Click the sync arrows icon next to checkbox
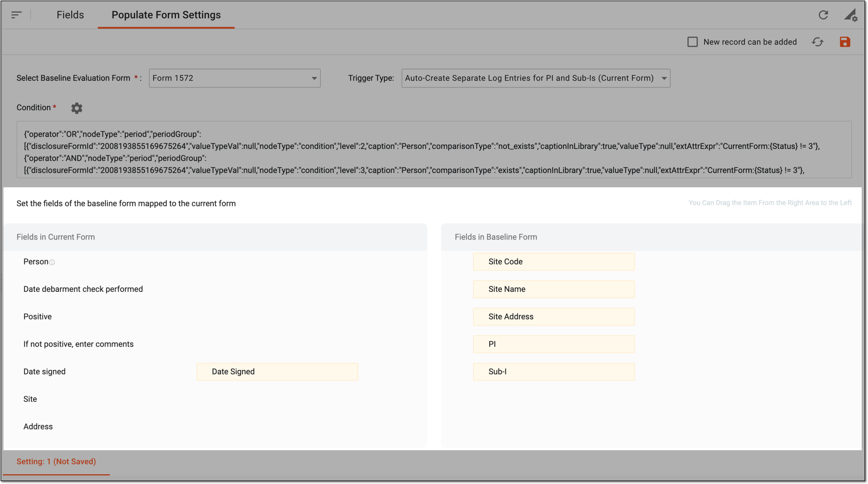The width and height of the screenshot is (868, 484). click(818, 42)
